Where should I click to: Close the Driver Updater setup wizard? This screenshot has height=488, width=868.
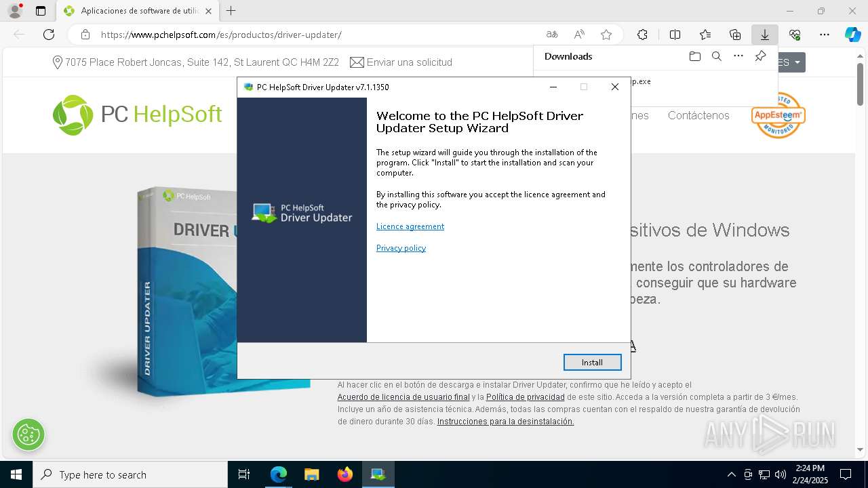[x=614, y=87]
